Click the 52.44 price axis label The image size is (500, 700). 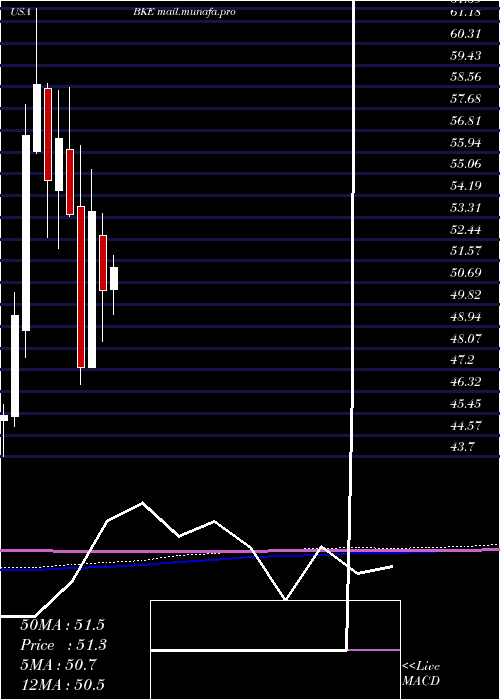(466, 229)
